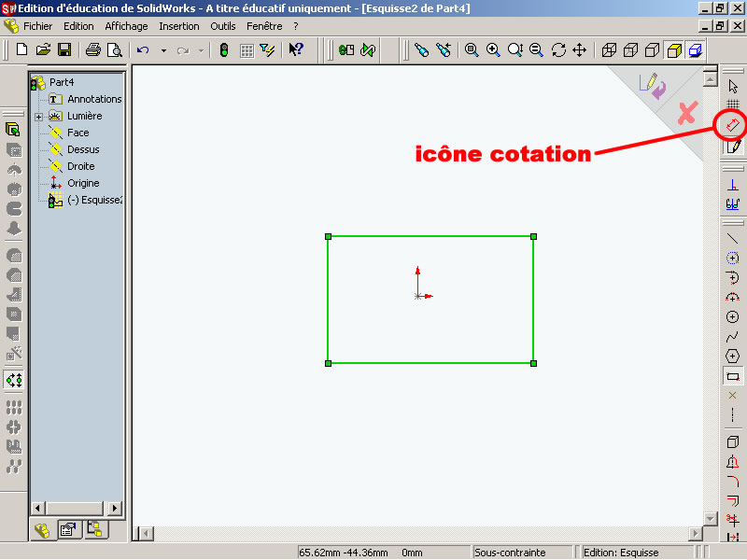
Task: Open the ConfigurationManager tab
Action: click(95, 529)
